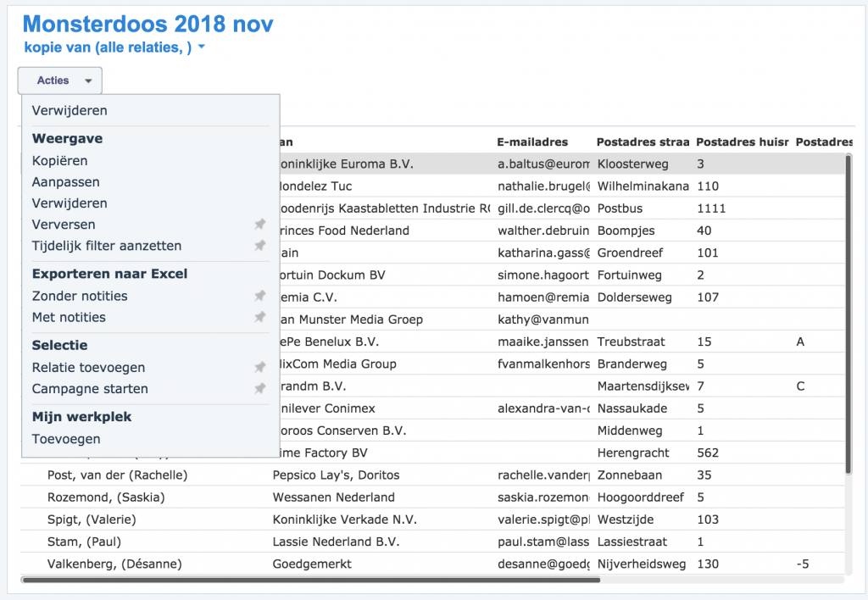Pin the Tijdelijk filter aanzetten item
Screen dimensions: 868x600
click(260, 246)
